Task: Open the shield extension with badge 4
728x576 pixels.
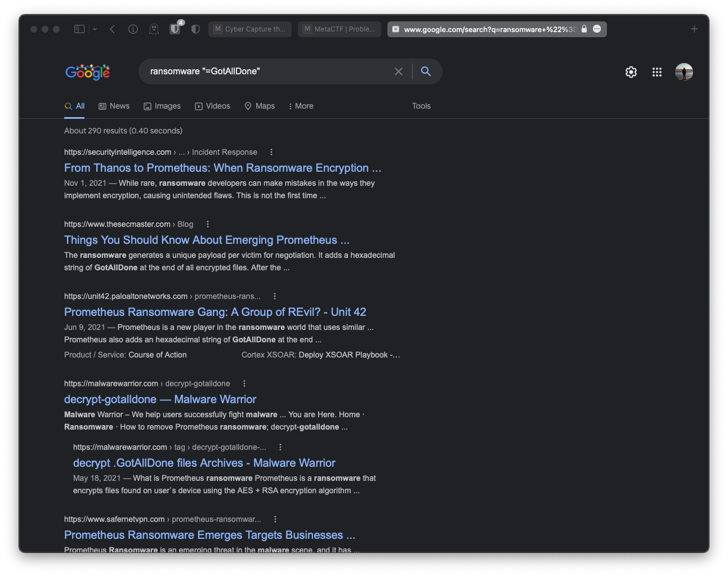Action: (x=175, y=28)
